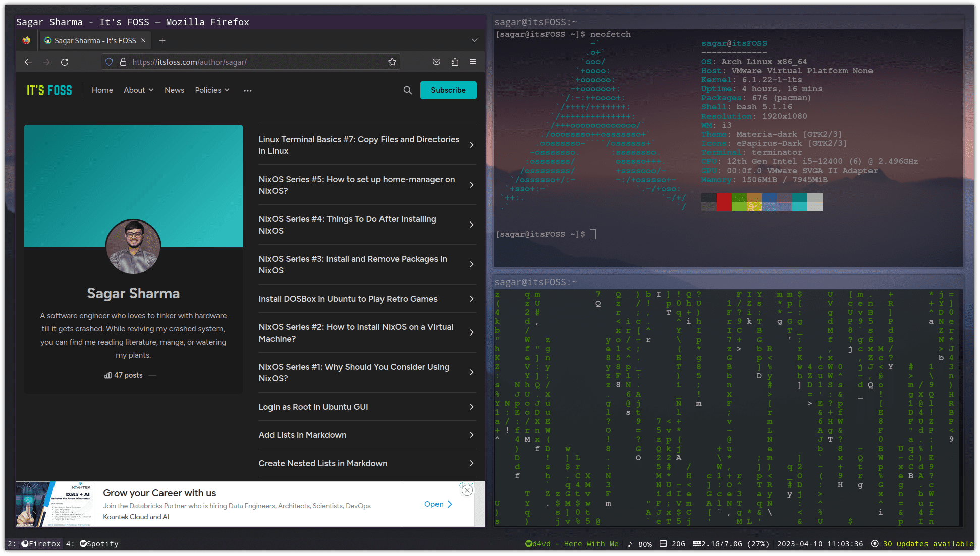Click the It's FOSS logo/home link
Image resolution: width=980 pixels, height=556 pixels.
(x=49, y=89)
